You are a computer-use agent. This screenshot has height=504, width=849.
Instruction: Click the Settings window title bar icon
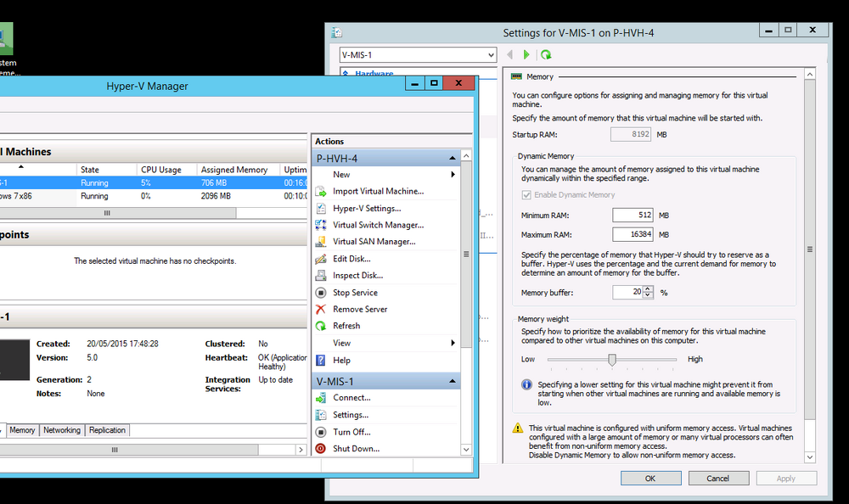tap(337, 32)
